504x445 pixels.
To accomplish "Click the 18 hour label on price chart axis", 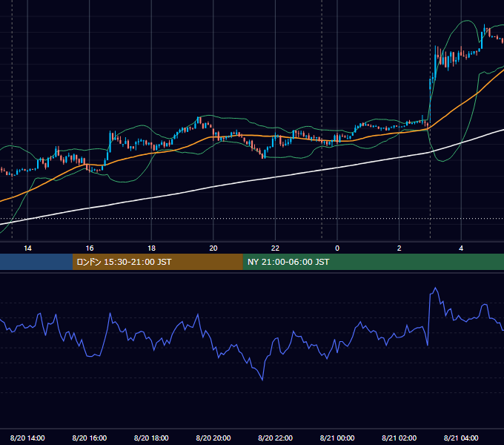I will click(151, 248).
